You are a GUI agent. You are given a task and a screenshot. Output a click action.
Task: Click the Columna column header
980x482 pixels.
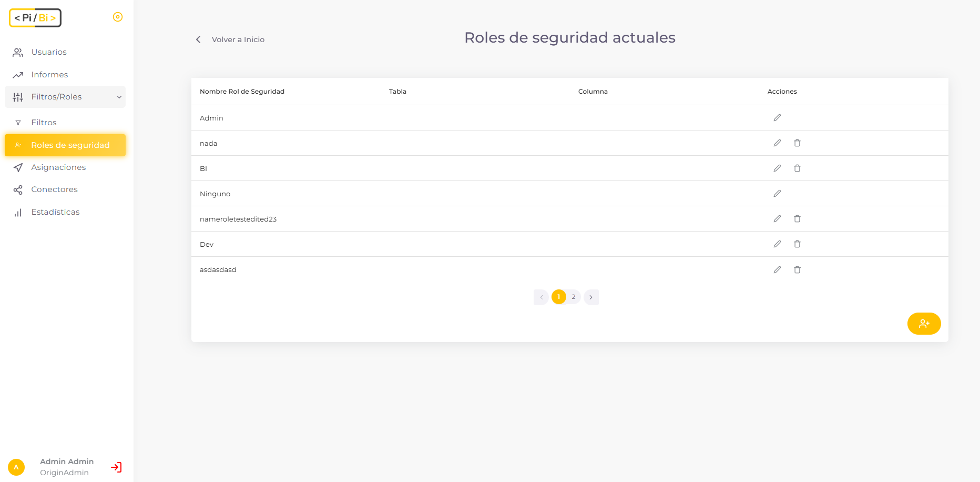point(593,92)
